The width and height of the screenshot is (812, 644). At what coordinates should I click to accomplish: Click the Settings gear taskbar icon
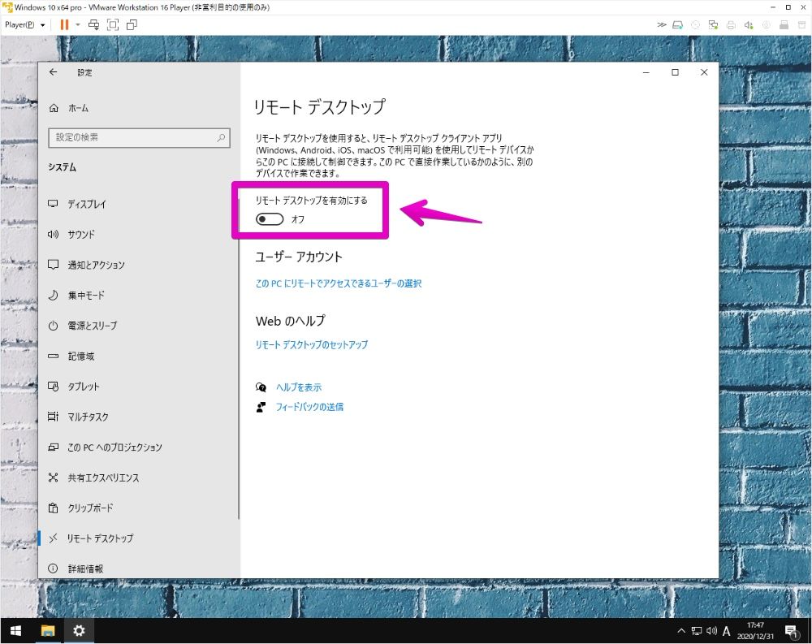click(x=79, y=630)
